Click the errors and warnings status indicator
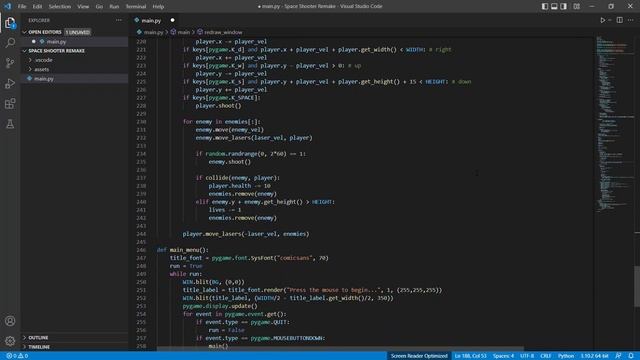640x360 pixels. click(x=17, y=356)
